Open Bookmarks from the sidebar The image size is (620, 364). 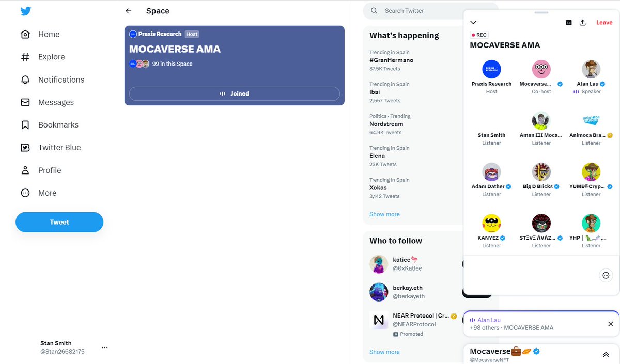click(50, 125)
